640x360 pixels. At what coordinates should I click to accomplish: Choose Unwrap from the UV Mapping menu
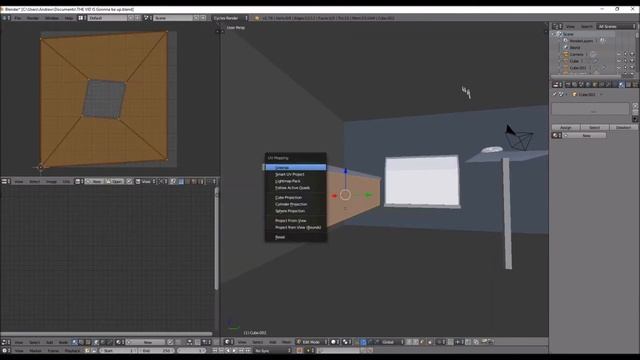click(296, 168)
